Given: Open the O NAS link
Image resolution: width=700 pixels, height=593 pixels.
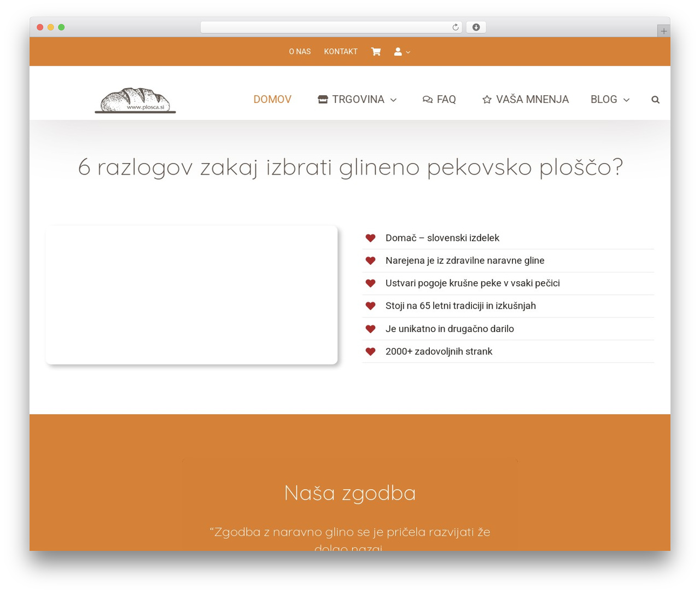Looking at the screenshot, I should pyautogui.click(x=300, y=51).
